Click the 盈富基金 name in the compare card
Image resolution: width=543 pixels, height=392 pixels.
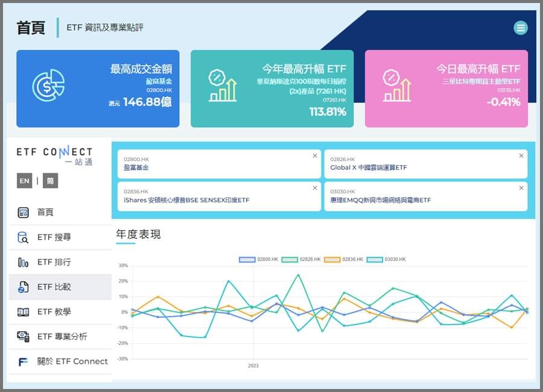coord(136,168)
